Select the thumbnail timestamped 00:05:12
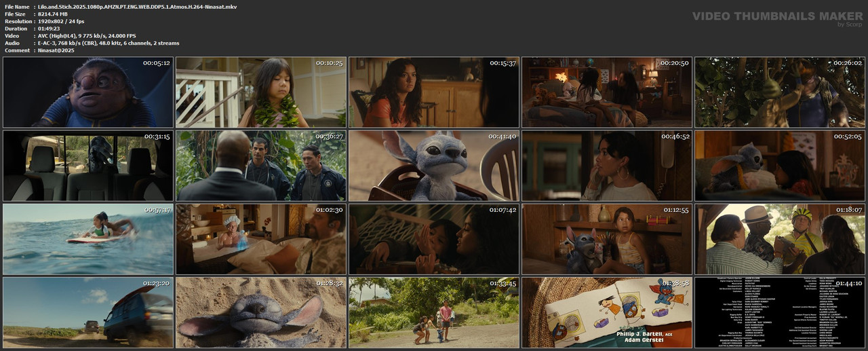Image resolution: width=868 pixels, height=351 pixels. coord(88,92)
